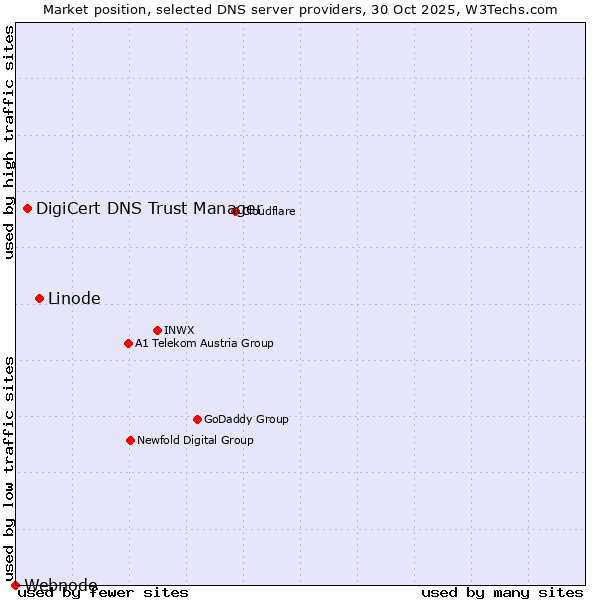Click the A1 Telekom Austria Group label

(x=204, y=343)
